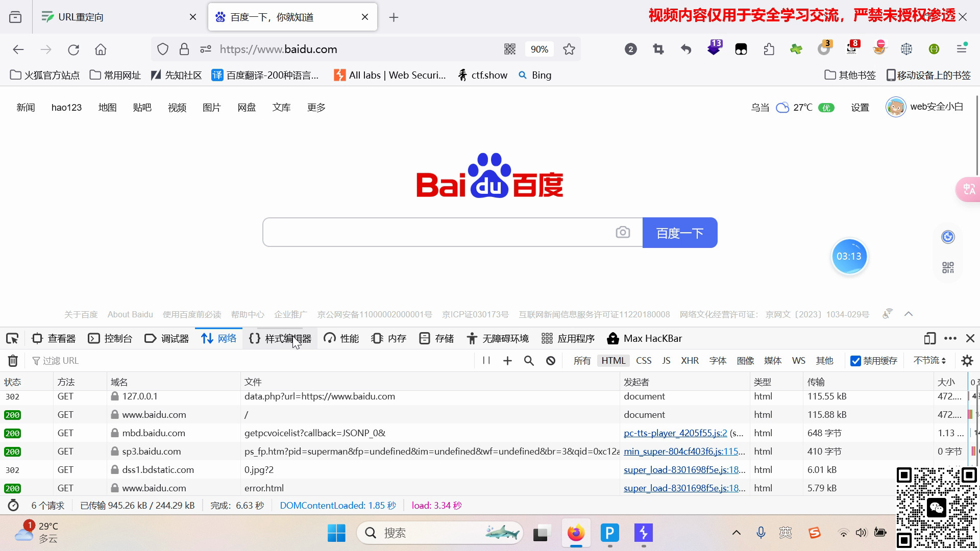The width and height of the screenshot is (980, 551).
Task: Filter requests by 图像 images
Action: (745, 361)
